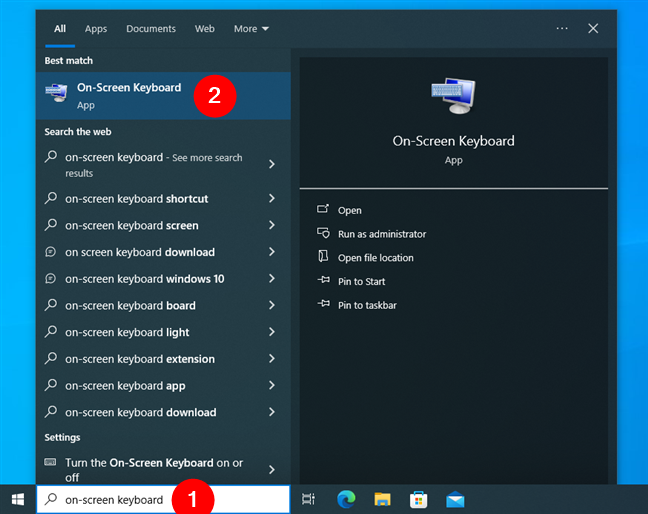Select 'on-screen keyboard app' suggestion
This screenshot has width=648, height=514.
[163, 386]
